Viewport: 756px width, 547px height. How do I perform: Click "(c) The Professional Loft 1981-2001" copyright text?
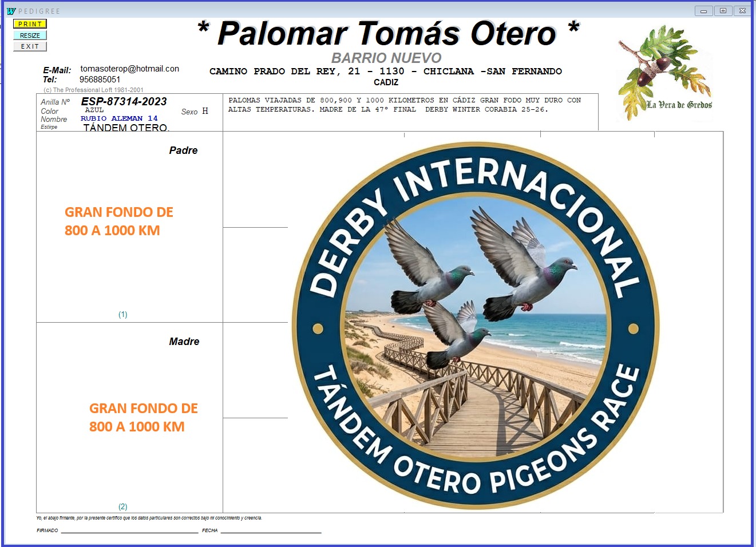[x=93, y=90]
